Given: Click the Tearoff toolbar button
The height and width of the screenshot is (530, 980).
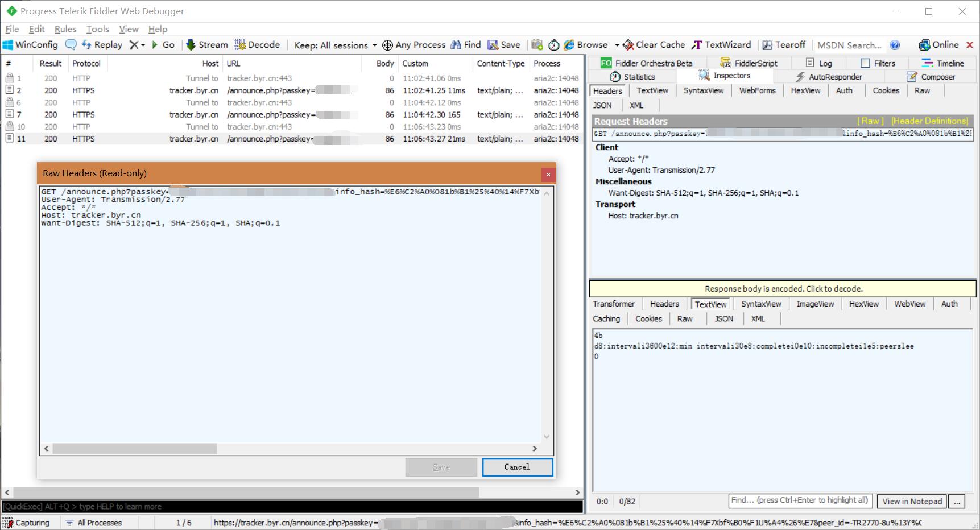Looking at the screenshot, I should 784,45.
